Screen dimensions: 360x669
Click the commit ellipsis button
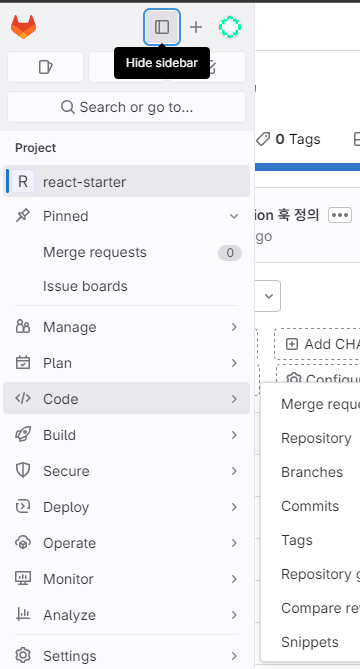pyautogui.click(x=340, y=215)
